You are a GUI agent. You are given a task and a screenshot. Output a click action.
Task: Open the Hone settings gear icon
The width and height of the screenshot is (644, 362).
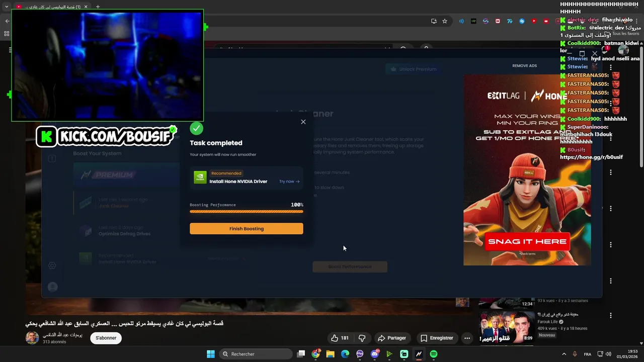[52, 265]
